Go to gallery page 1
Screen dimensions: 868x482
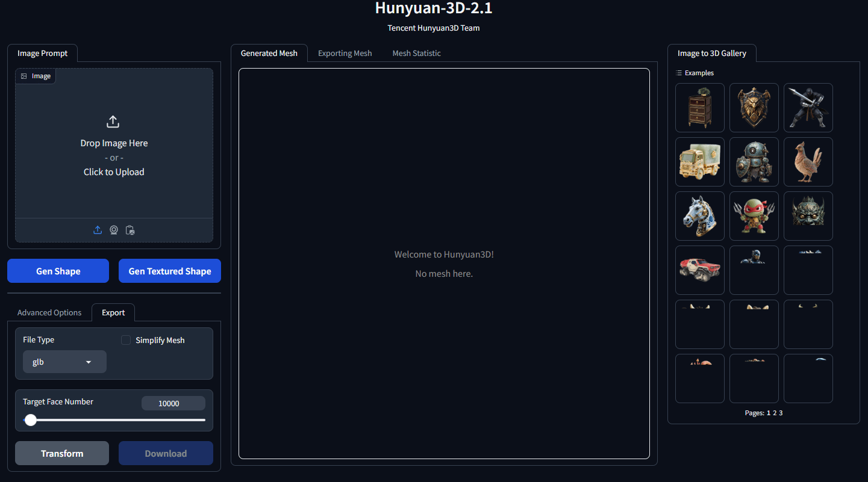[769, 413]
